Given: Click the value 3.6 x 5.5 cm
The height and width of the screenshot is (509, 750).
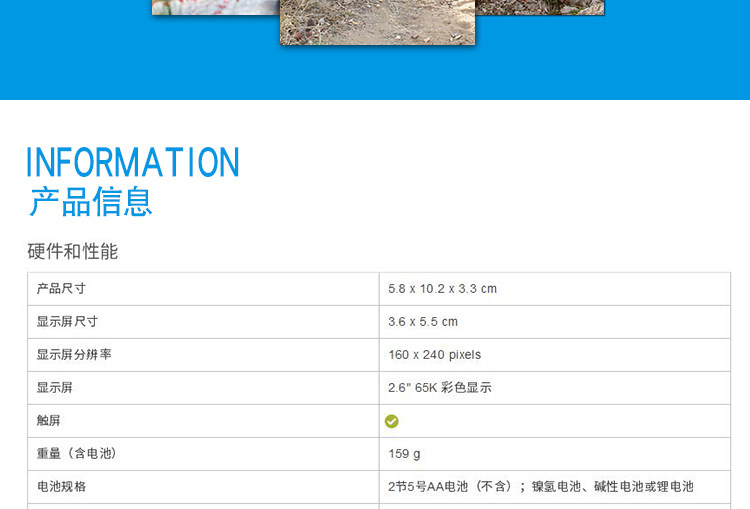Looking at the screenshot, I should [423, 322].
